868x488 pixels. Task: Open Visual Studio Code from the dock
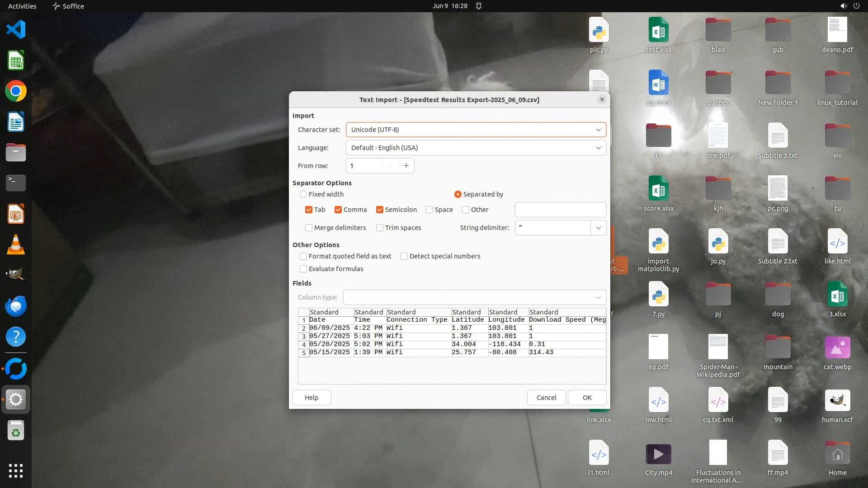(16, 30)
